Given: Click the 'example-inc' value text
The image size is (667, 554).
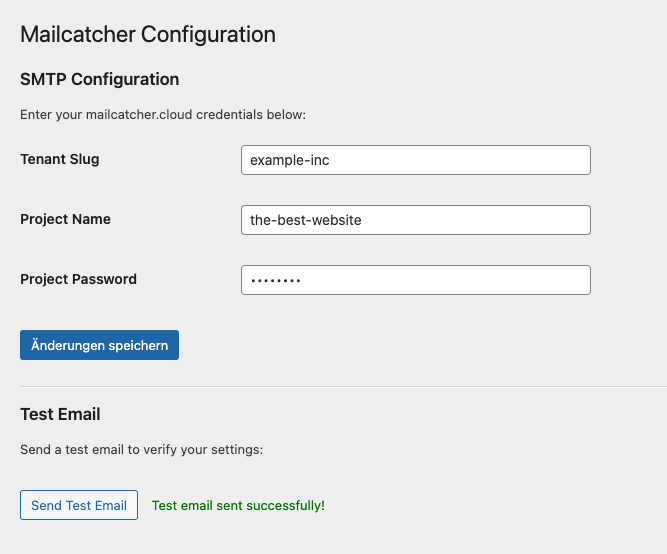Looking at the screenshot, I should pos(289,160).
